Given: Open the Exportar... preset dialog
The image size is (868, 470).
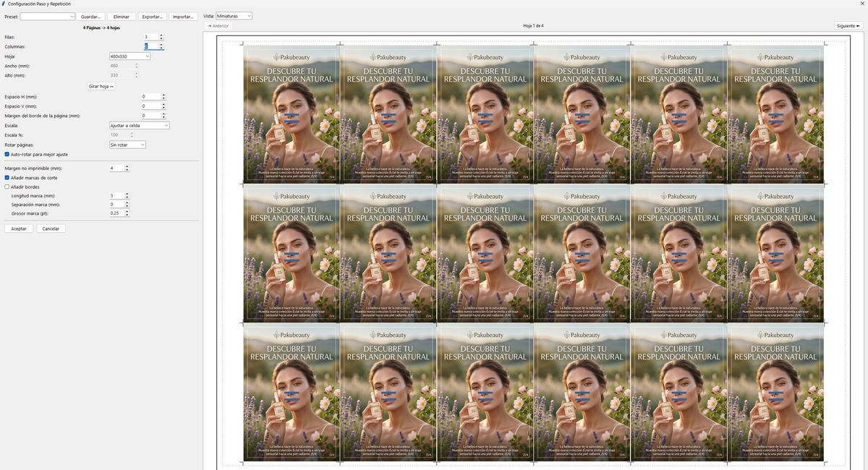Looking at the screenshot, I should point(153,16).
